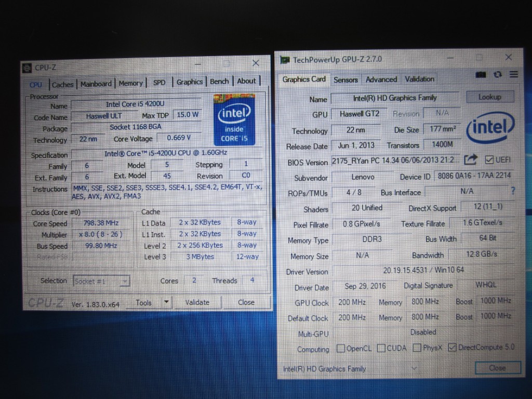Click the Release Date value Jun 1, 2013
This screenshot has width=532, height=399.
(356, 145)
